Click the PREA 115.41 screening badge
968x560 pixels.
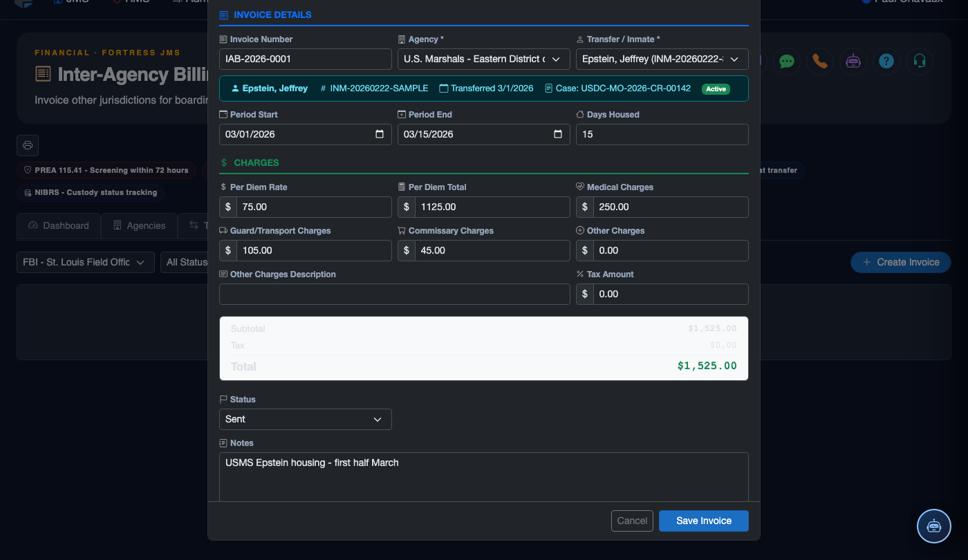(106, 170)
